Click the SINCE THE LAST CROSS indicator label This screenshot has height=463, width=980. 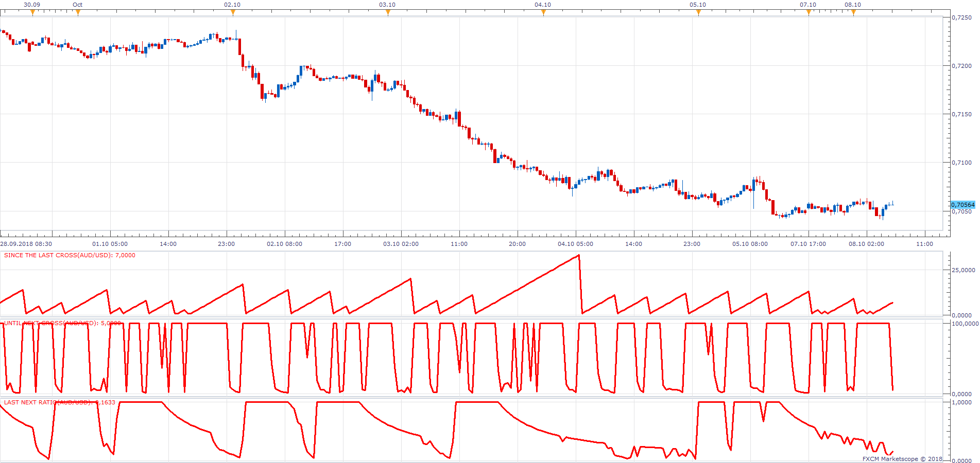[70, 255]
